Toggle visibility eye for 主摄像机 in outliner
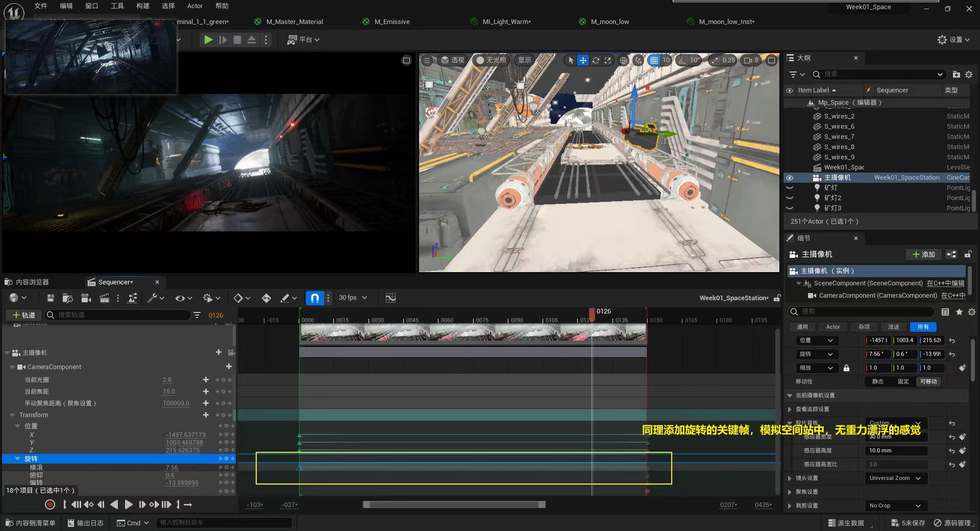This screenshot has height=531, width=980. click(x=790, y=178)
